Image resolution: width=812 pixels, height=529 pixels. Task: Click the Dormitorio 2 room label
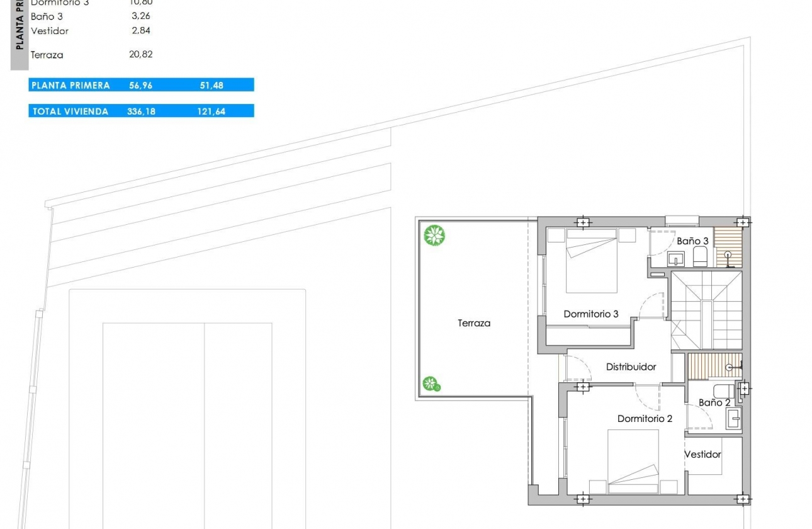[x=645, y=418]
